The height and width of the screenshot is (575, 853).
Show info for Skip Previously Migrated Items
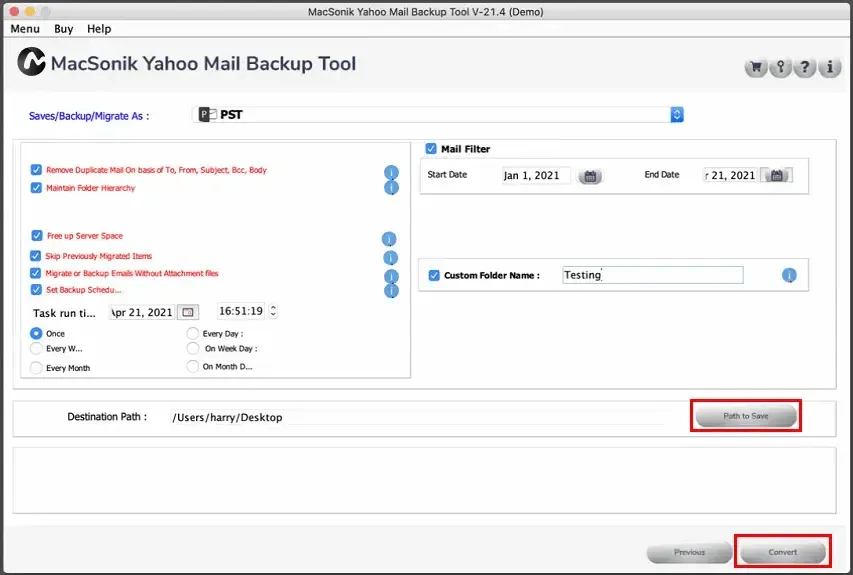[x=390, y=257]
